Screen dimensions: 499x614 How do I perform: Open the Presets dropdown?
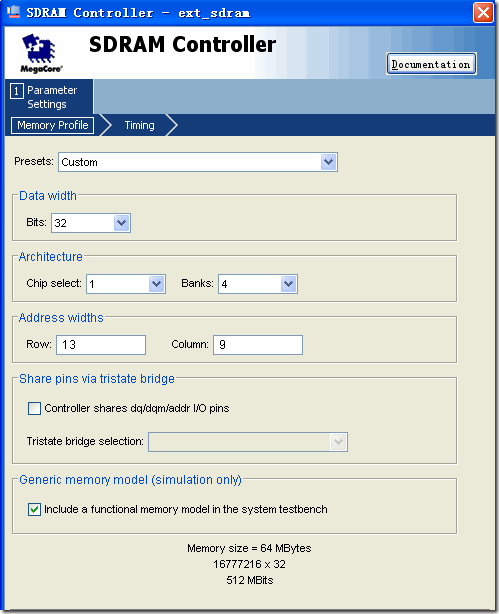[x=198, y=162]
